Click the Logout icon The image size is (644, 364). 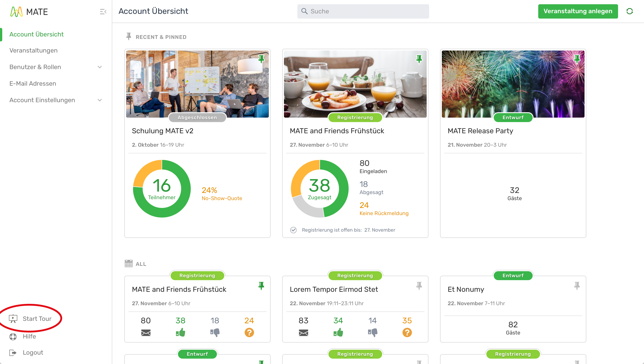click(x=13, y=353)
